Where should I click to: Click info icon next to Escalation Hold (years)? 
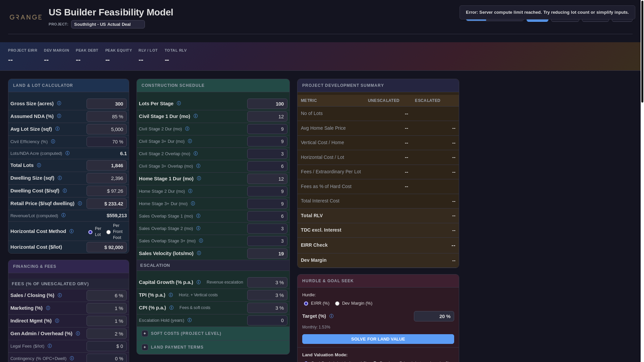click(190, 320)
